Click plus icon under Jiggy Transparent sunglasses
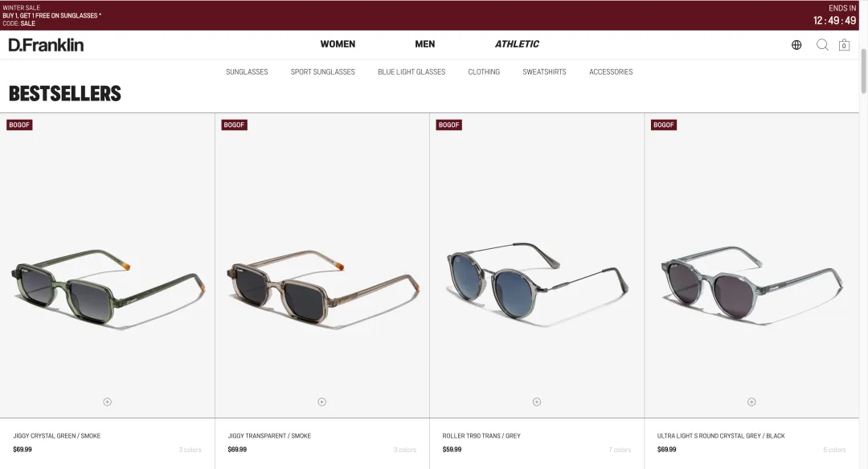This screenshot has height=469, width=868. click(321, 402)
